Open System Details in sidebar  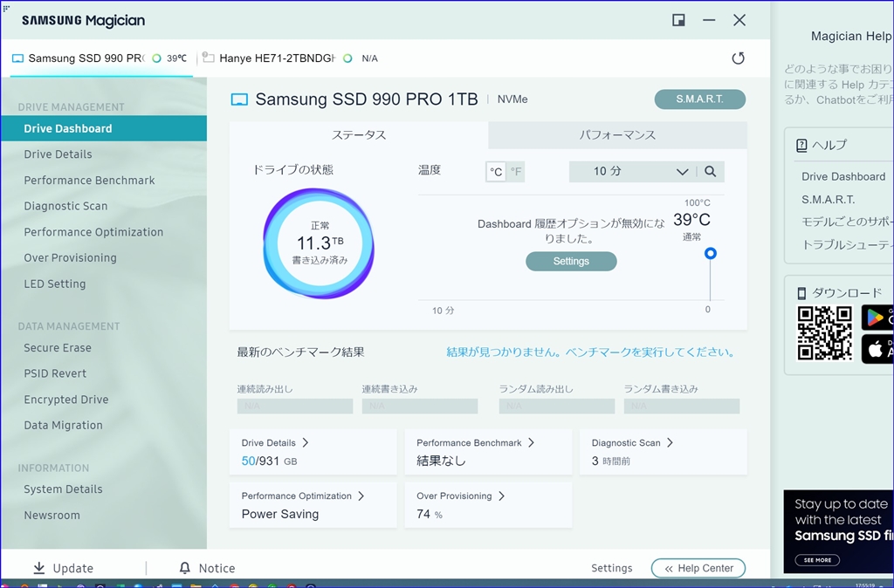pyautogui.click(x=63, y=489)
